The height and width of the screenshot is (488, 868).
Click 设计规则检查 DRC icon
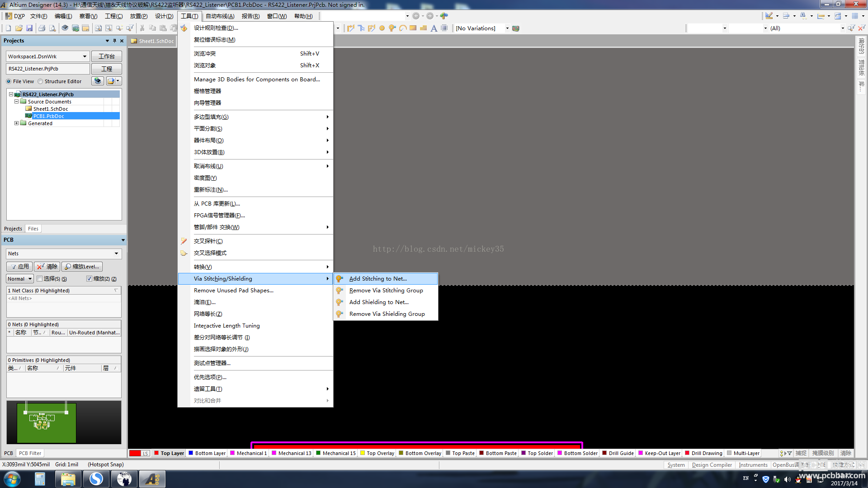[185, 28]
